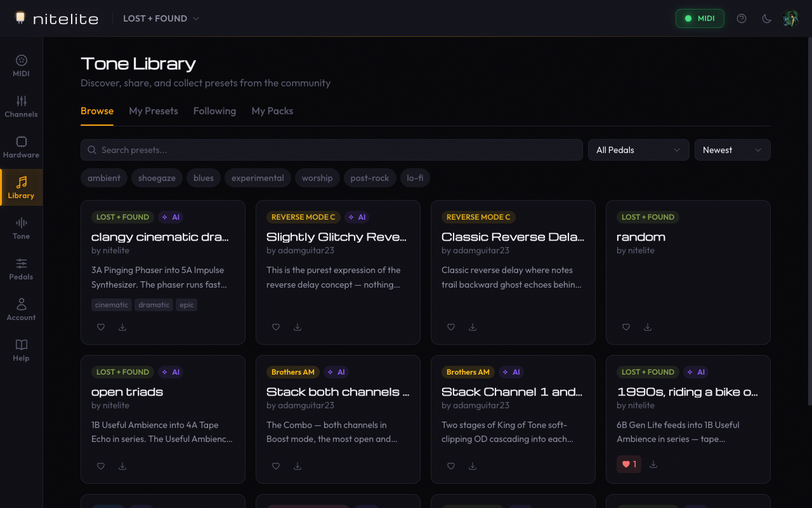Click the green MIDI status button
Viewport: 812px width, 508px height.
tap(700, 18)
